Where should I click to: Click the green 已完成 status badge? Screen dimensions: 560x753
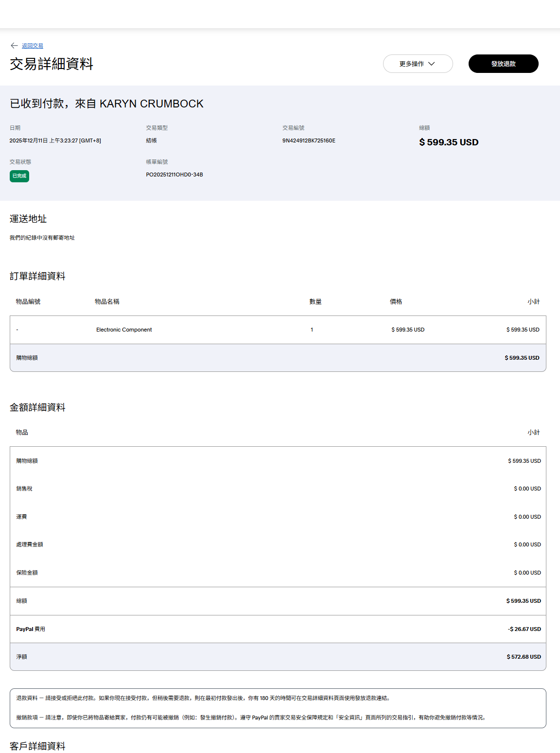[19, 176]
